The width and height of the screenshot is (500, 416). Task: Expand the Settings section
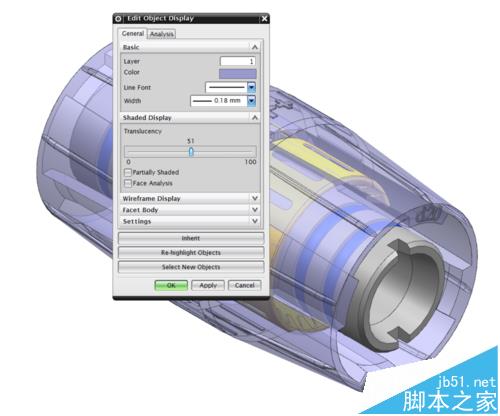coord(255,221)
